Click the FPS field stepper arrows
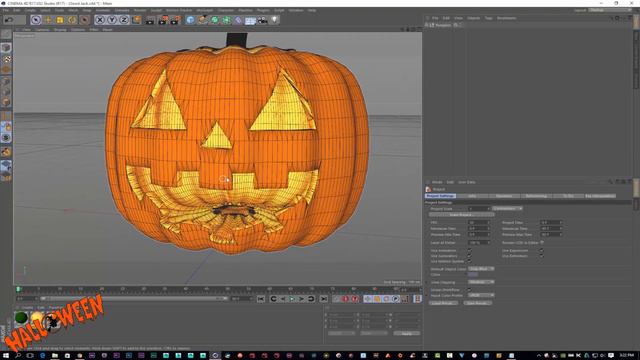The height and width of the screenshot is (360, 640). coord(488,222)
